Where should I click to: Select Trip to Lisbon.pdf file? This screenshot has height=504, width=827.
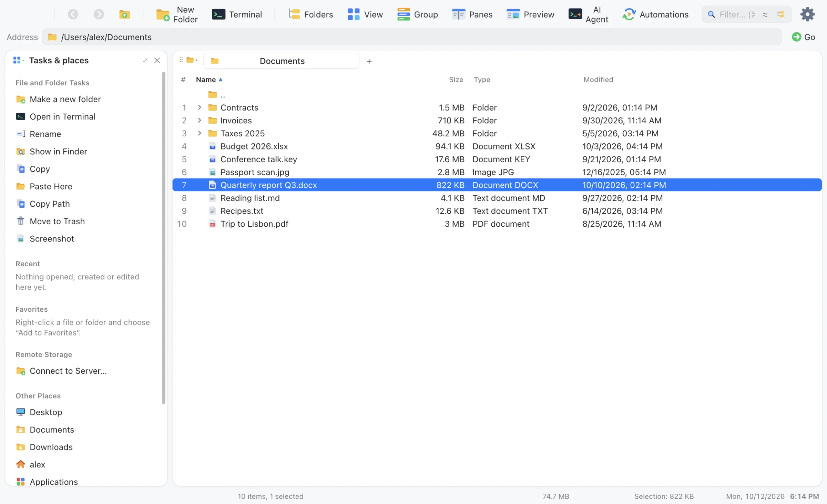497,224
